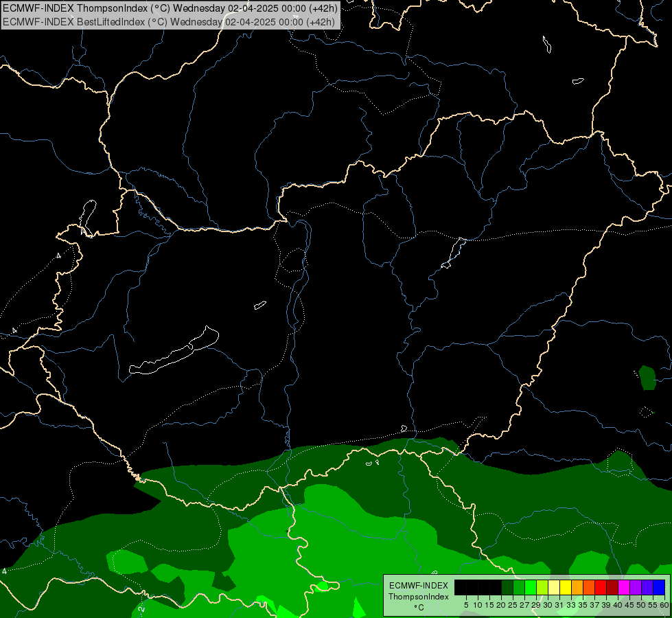The width and height of the screenshot is (672, 618).
Task: Click the legend tick label 39
Action: pyautogui.click(x=606, y=605)
